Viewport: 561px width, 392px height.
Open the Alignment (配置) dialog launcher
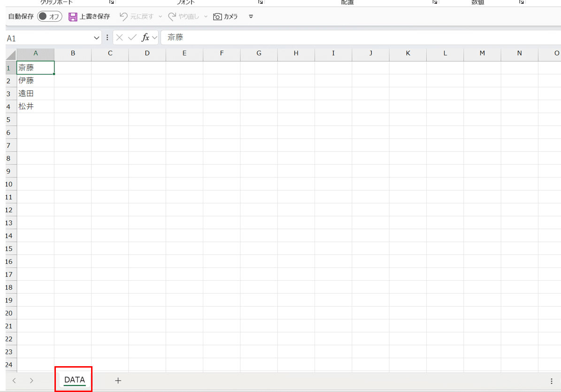pos(435,2)
